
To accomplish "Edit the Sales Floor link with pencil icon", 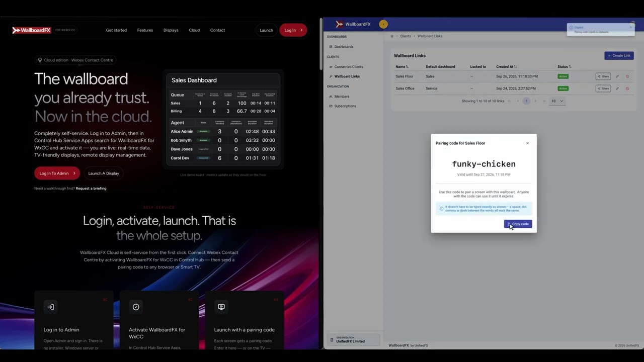I will [x=617, y=76].
